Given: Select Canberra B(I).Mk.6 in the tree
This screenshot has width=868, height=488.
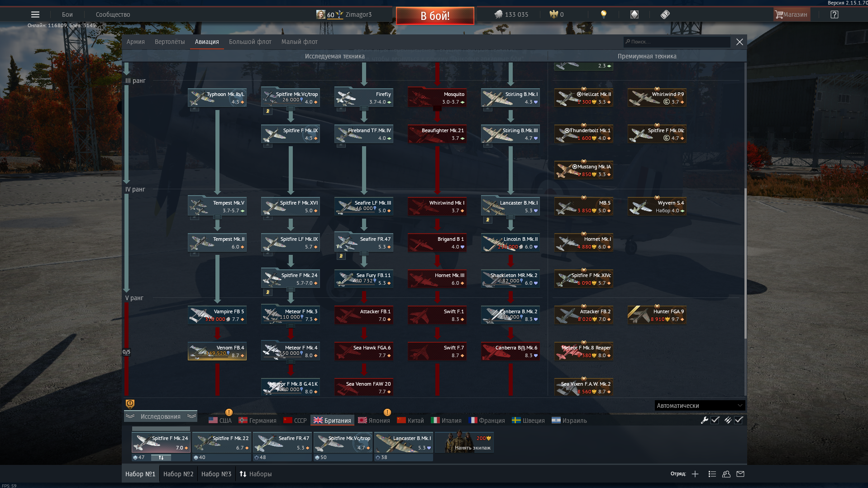Looking at the screenshot, I should [510, 351].
